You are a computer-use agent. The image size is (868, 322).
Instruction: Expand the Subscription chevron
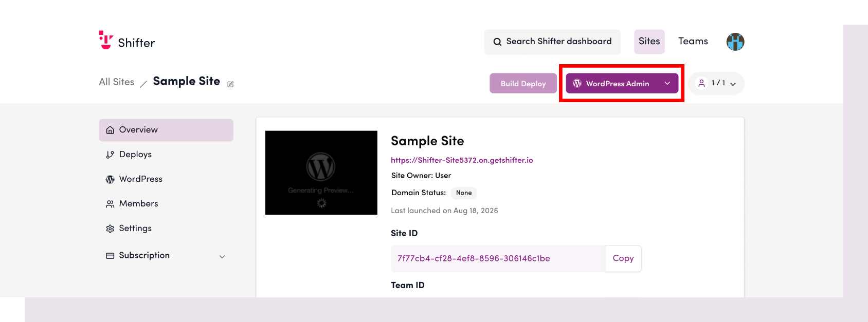(x=222, y=257)
